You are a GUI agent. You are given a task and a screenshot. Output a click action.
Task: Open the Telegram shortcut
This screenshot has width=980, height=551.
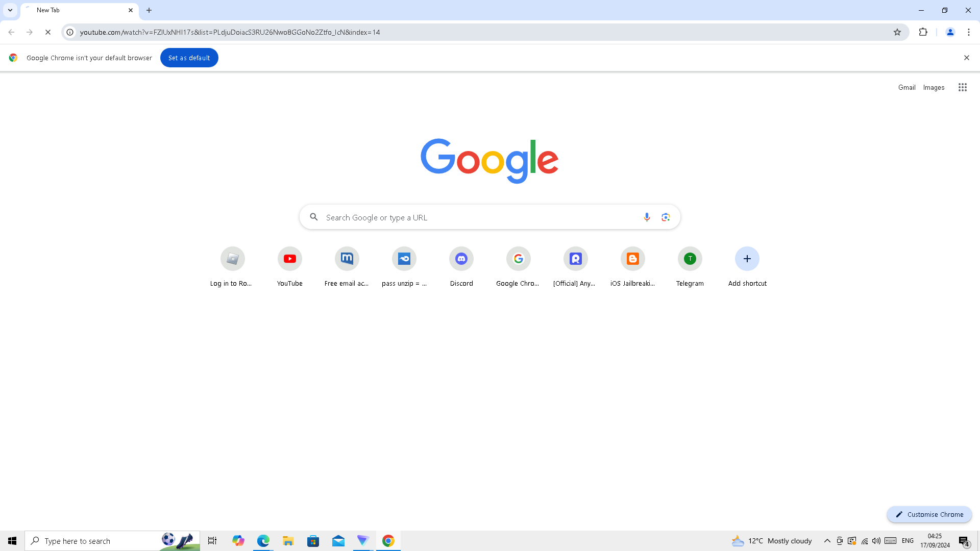pos(690,267)
